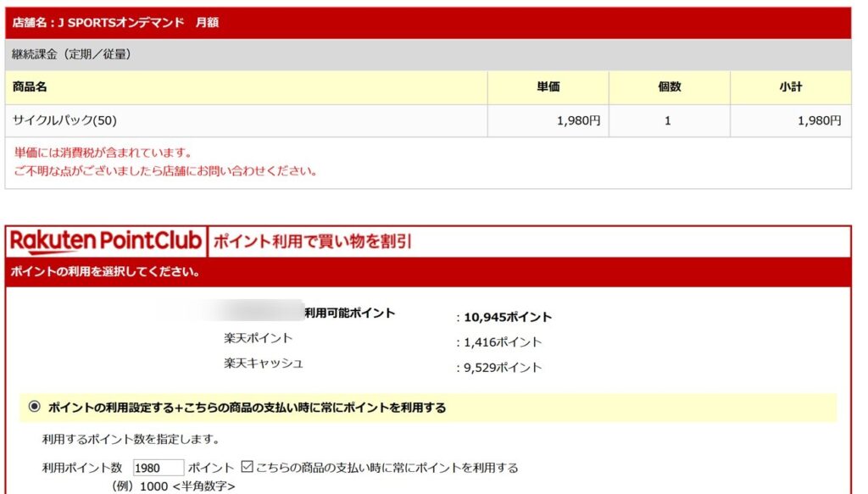
Task: Click the Rakuten PointClub logo
Action: coord(106,241)
